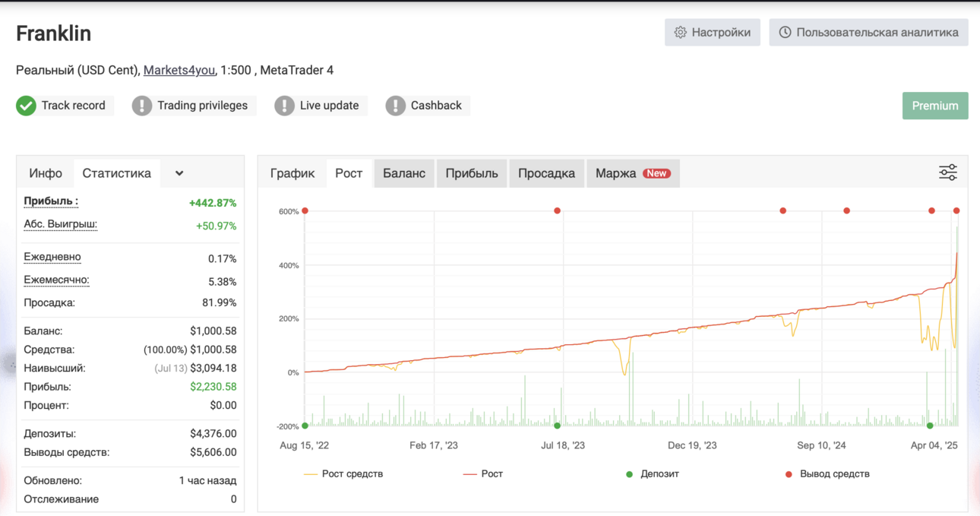Click the 600% y-axis label
Viewport: 980px width, 516px height.
289,211
